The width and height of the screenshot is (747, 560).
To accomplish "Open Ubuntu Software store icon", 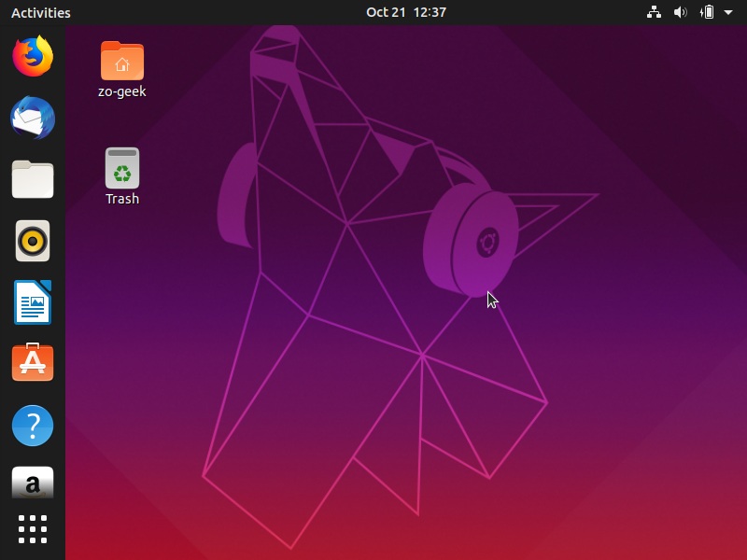I will click(x=33, y=362).
